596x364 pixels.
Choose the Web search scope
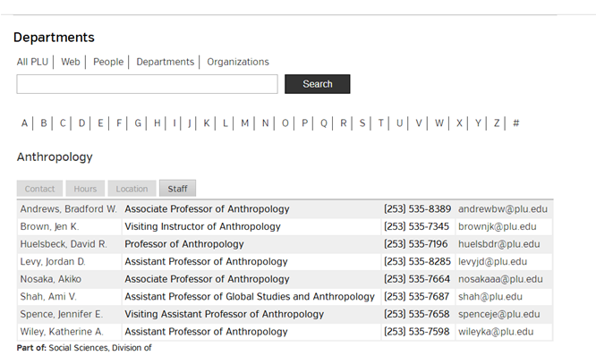(x=71, y=62)
